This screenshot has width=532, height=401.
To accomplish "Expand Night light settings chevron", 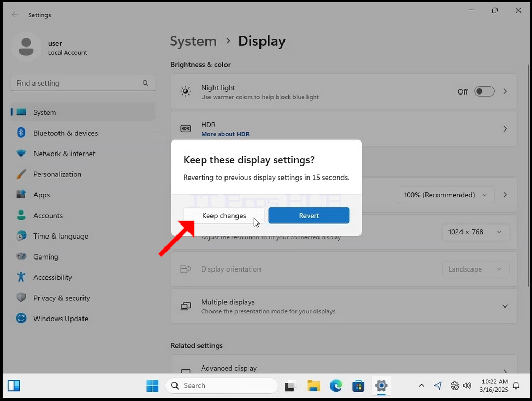I will coord(505,91).
